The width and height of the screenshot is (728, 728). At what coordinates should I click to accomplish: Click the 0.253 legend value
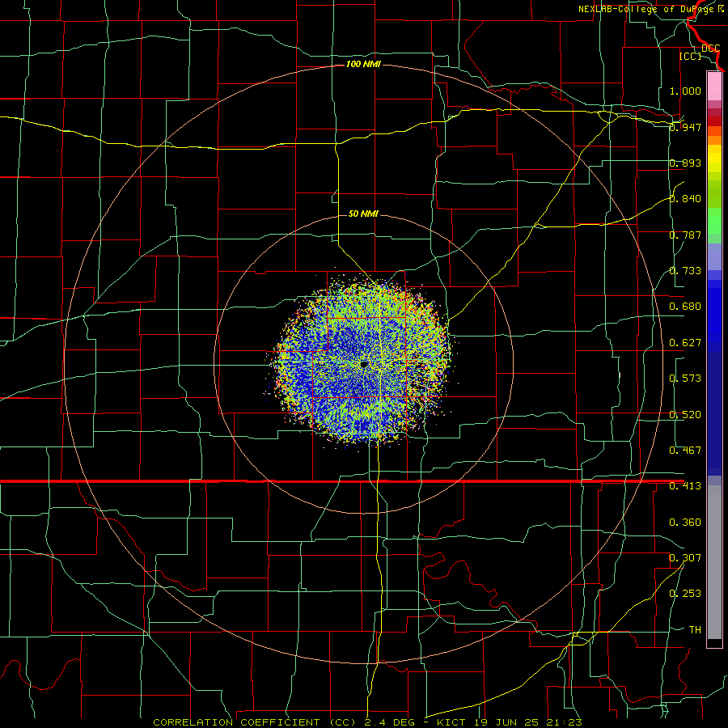[685, 594]
